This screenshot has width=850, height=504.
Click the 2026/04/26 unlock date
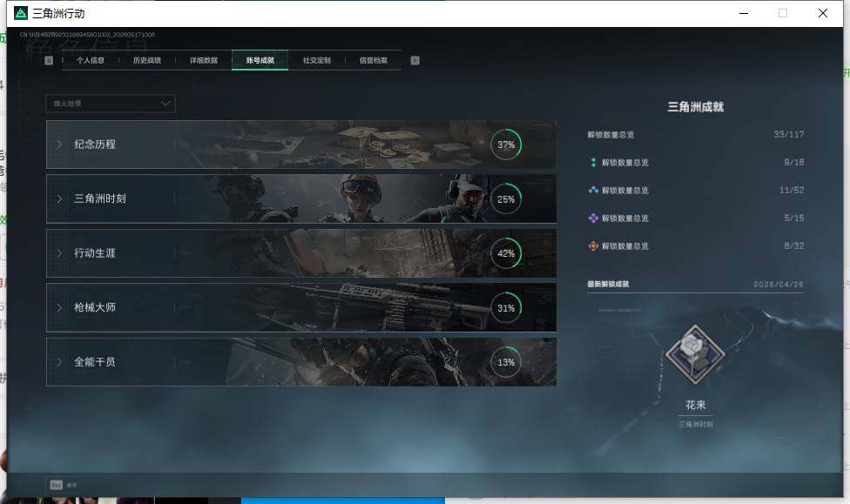point(779,284)
